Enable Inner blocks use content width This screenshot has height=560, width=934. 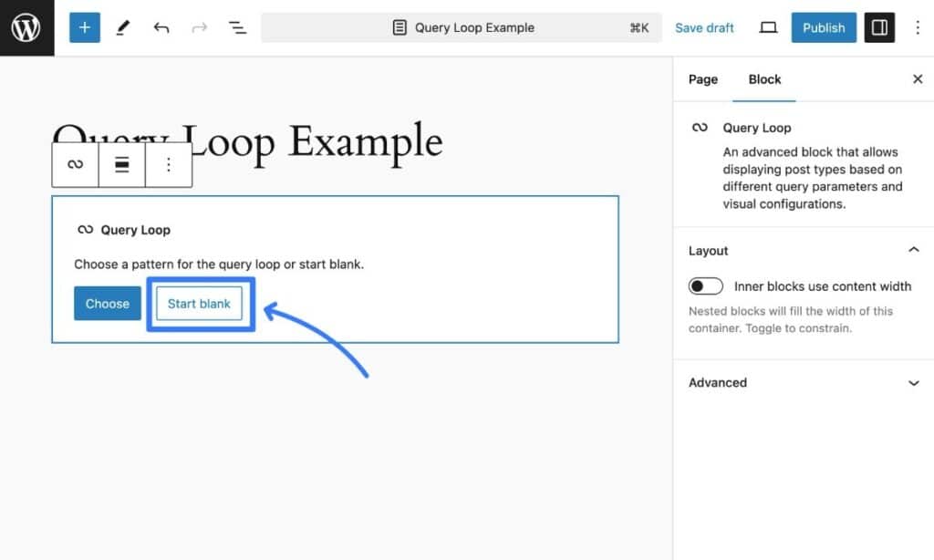coord(706,285)
